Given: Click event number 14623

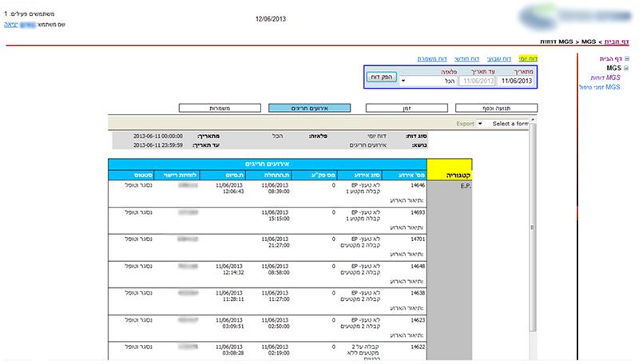Looking at the screenshot, I should click(418, 320).
